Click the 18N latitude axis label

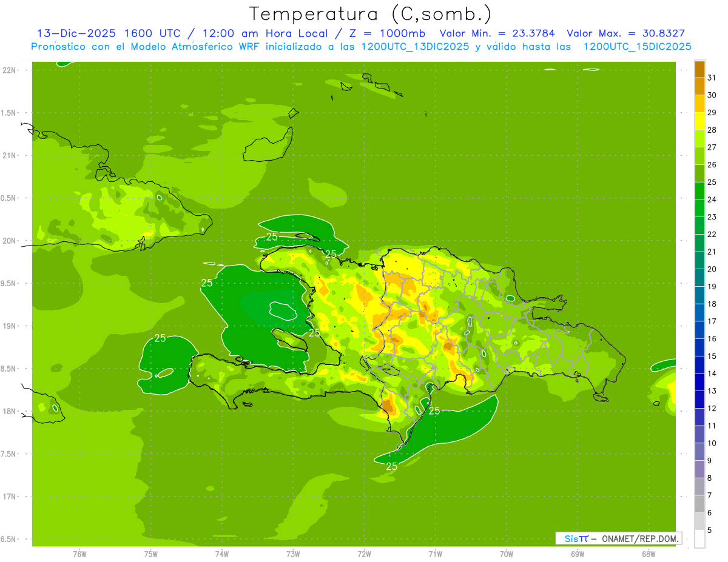tap(10, 411)
